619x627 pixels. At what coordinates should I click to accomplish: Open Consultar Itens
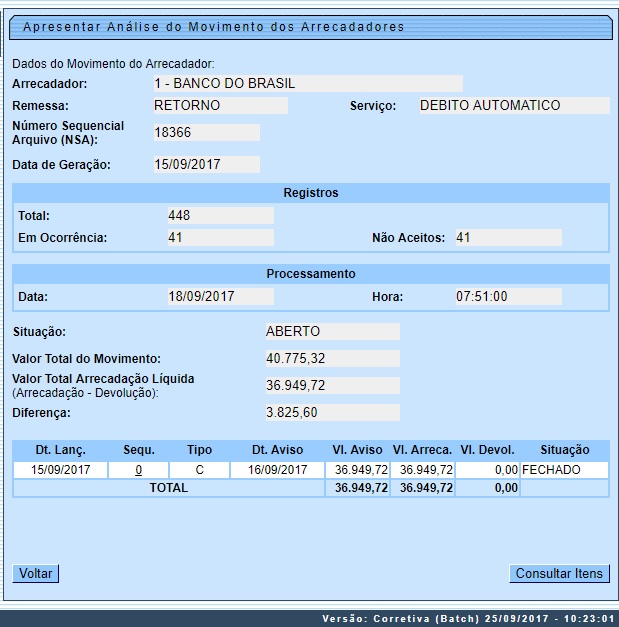[x=559, y=574]
